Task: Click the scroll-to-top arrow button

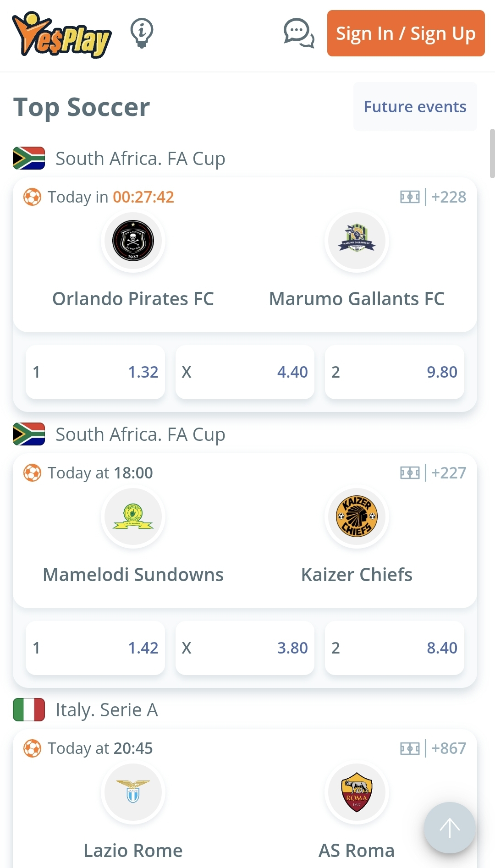Action: click(450, 828)
